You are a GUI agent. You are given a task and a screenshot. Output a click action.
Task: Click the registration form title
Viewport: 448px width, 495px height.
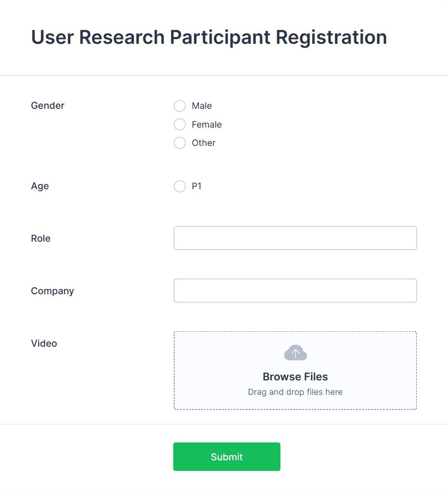(209, 37)
